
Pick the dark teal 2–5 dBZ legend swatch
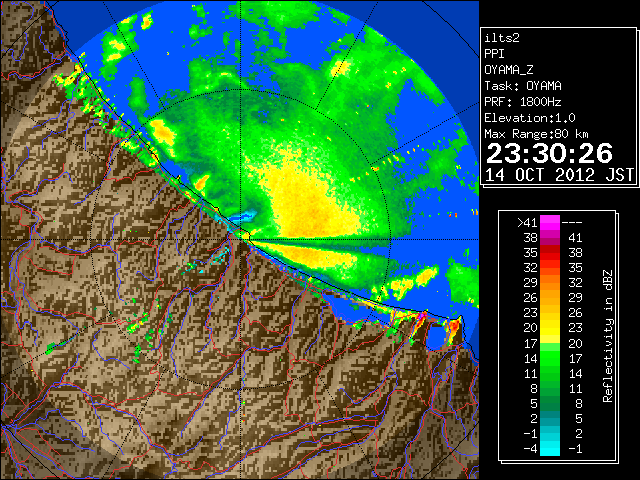(x=550, y=418)
